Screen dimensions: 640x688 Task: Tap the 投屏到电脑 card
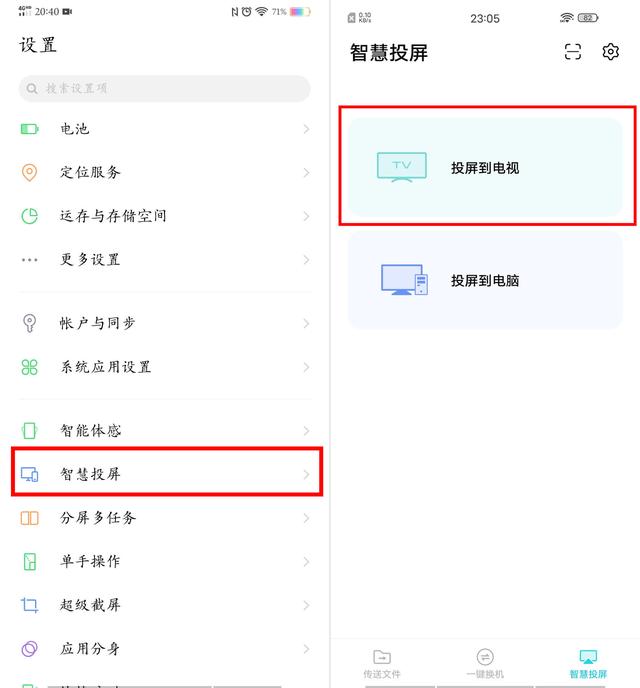pos(485,281)
